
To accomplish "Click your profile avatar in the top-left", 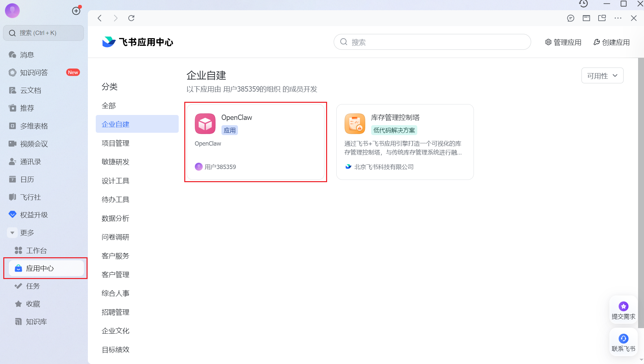I will coord(12,11).
